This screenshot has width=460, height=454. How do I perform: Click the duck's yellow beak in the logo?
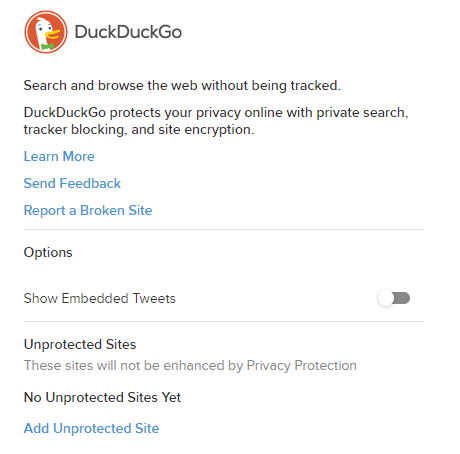click(x=53, y=34)
